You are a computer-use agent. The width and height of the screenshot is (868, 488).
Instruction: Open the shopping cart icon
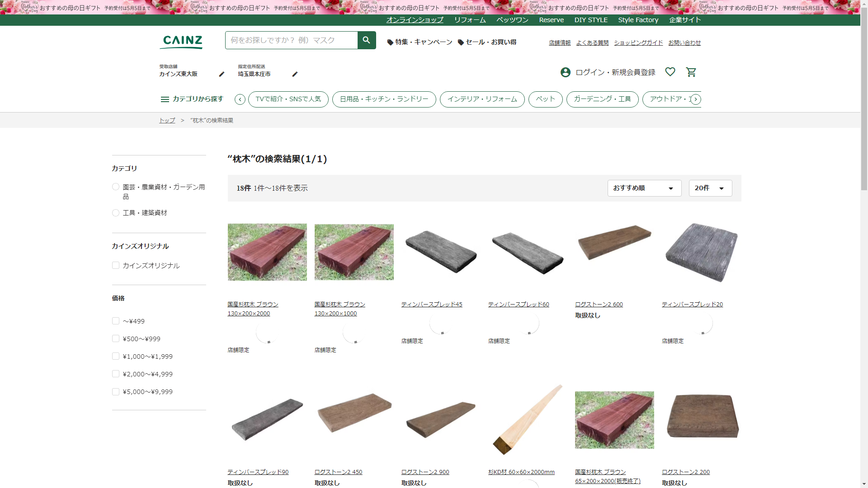691,72
